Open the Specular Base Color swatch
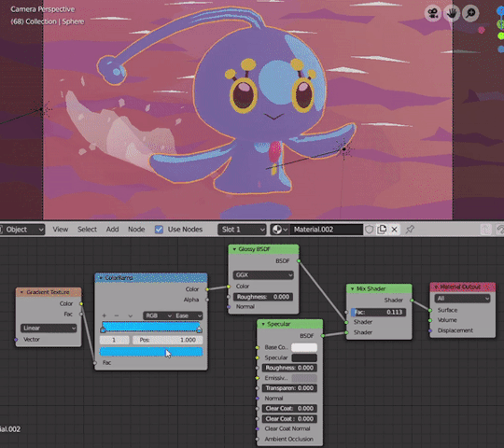This screenshot has width=504, height=448. tap(304, 347)
